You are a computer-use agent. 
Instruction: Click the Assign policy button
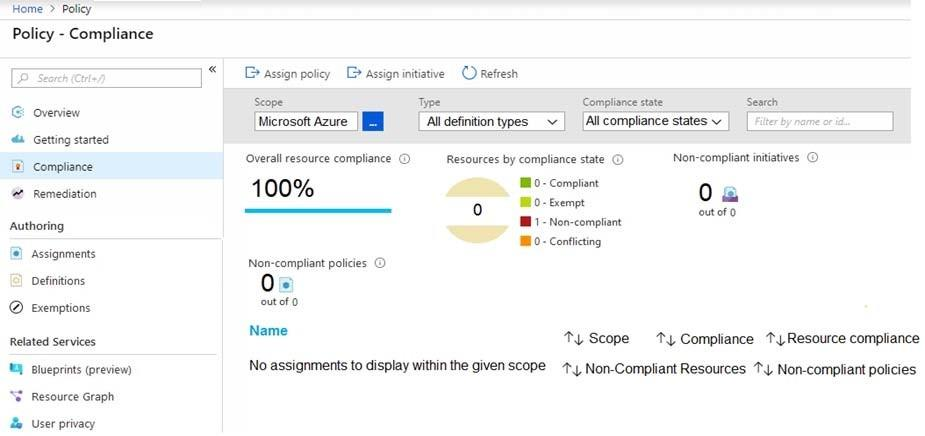click(288, 73)
